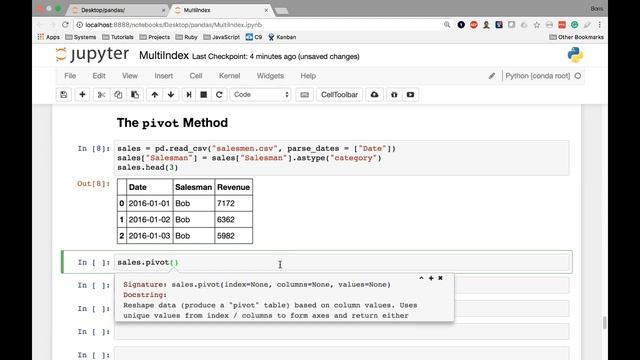Move the selected cell up
This screenshot has width=640, height=360.
click(x=154, y=95)
